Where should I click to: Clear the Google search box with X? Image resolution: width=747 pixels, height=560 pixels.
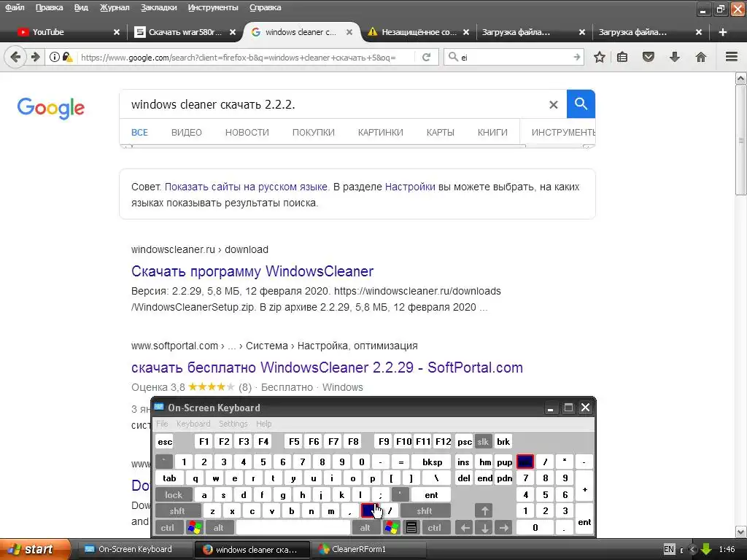point(553,104)
